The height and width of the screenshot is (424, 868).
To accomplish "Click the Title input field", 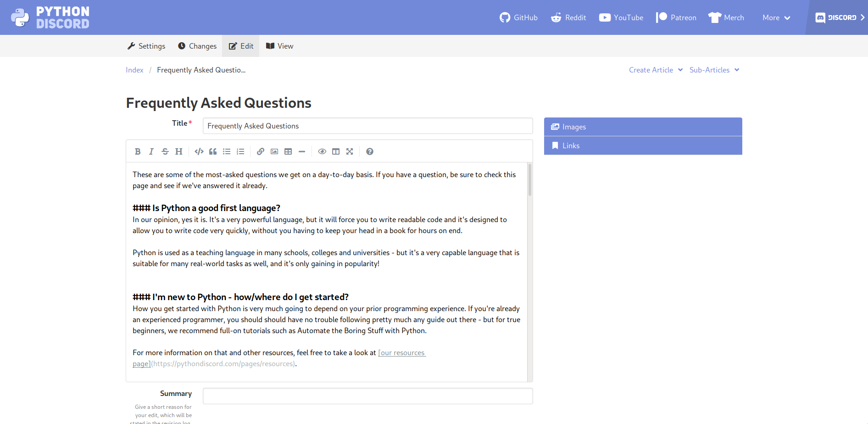I will [368, 126].
